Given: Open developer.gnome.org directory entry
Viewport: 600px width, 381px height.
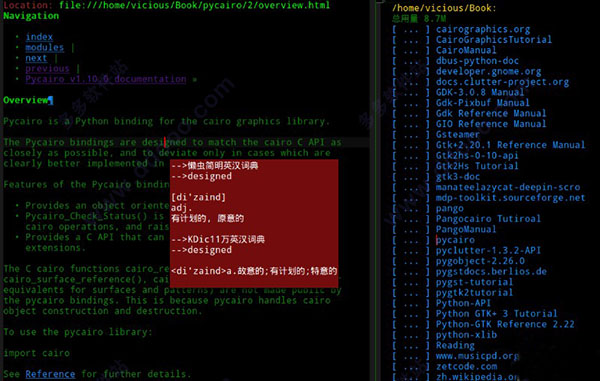Looking at the screenshot, I should (x=488, y=72).
